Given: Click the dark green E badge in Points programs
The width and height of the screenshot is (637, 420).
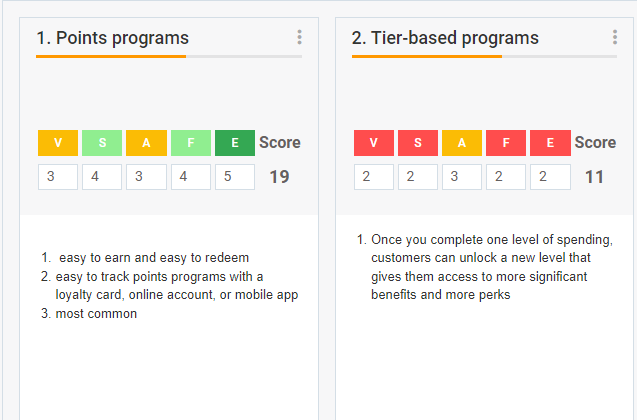Looking at the screenshot, I should click(x=235, y=143).
